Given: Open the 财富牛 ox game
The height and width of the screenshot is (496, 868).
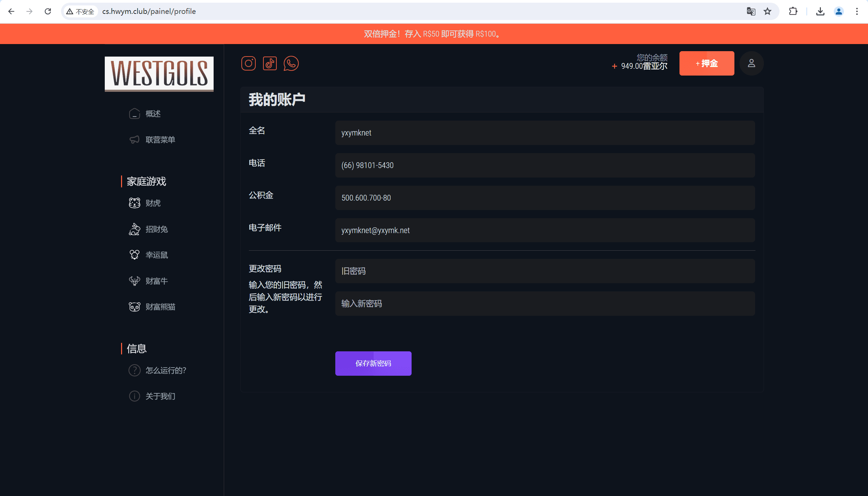Looking at the screenshot, I should click(156, 281).
